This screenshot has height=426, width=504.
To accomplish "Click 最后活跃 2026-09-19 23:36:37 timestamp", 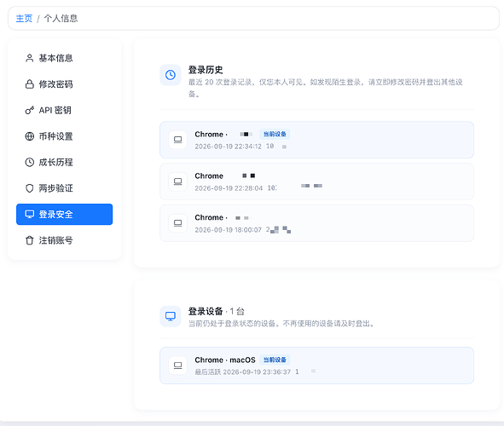I will pyautogui.click(x=243, y=371).
